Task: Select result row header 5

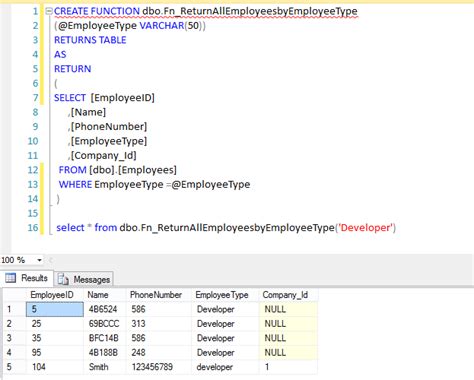Action: [15, 367]
